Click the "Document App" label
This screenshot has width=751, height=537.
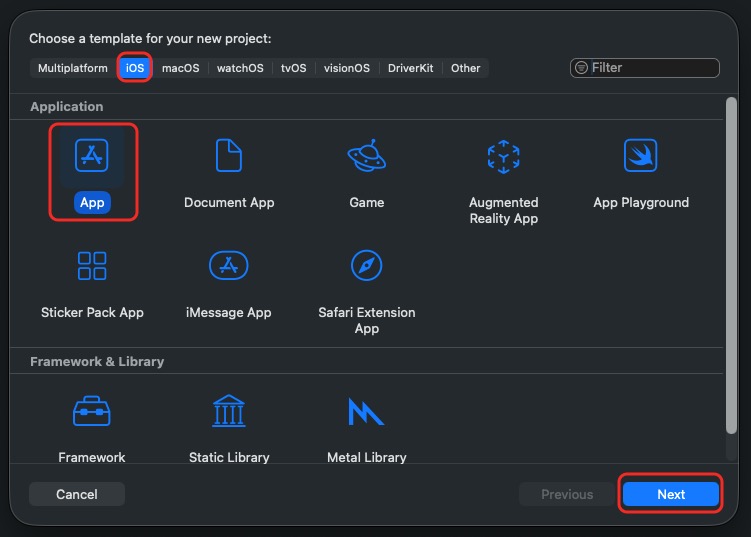tap(229, 203)
